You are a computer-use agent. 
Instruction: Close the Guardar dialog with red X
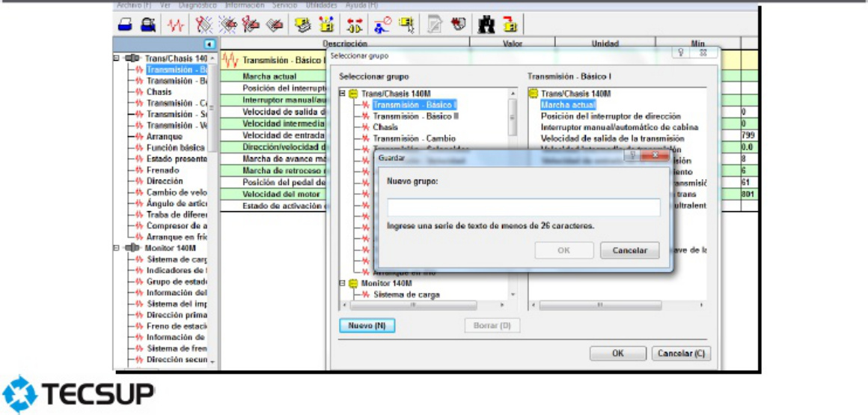[x=656, y=156]
